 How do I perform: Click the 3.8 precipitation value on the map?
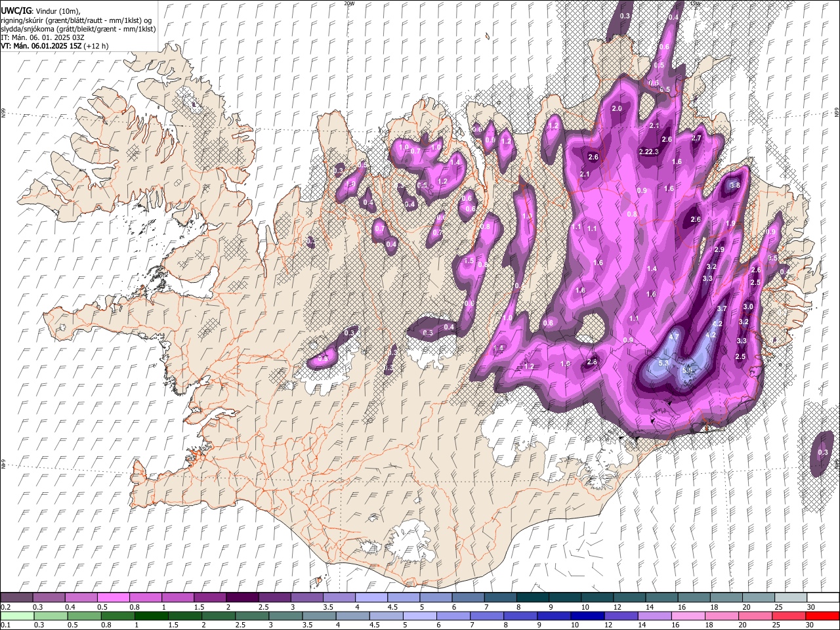[x=734, y=185]
